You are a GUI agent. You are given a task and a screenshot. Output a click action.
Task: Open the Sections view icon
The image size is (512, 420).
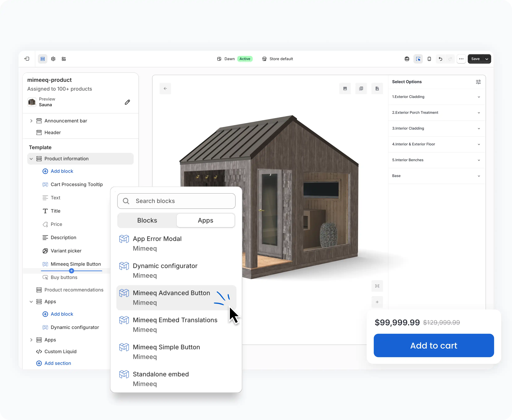coord(43,59)
